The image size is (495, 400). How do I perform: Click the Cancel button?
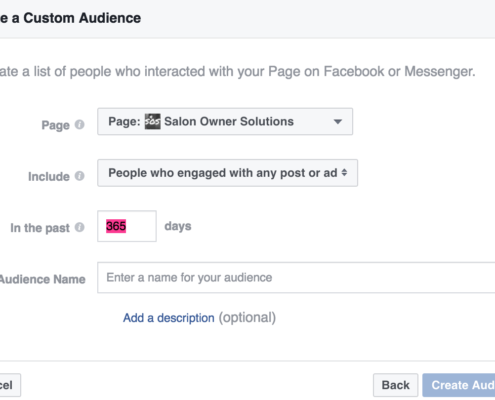tap(9, 385)
